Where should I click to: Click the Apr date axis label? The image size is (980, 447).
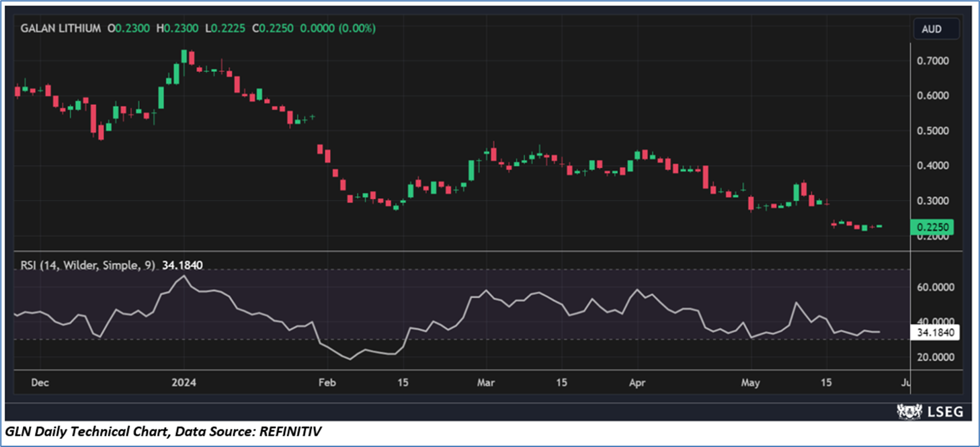click(637, 382)
